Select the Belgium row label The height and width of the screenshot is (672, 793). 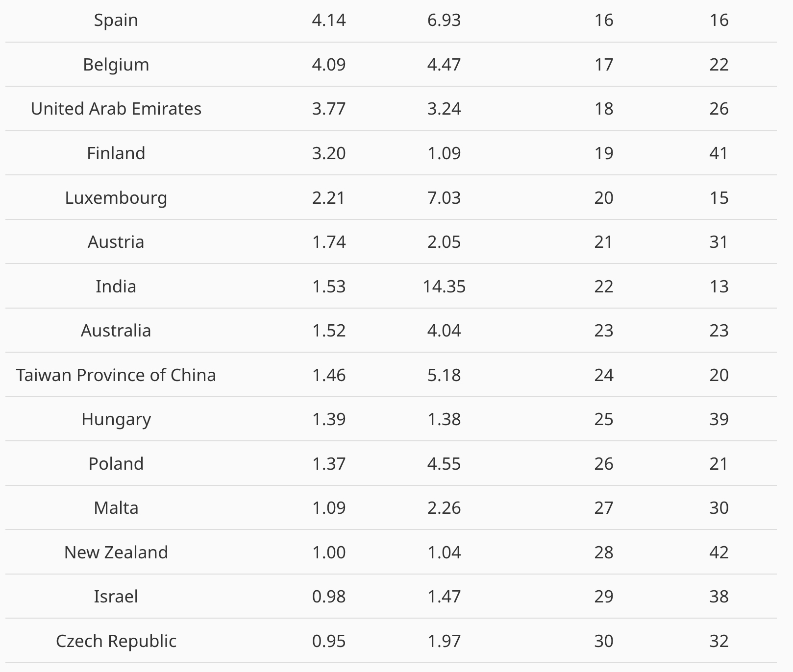(x=116, y=65)
